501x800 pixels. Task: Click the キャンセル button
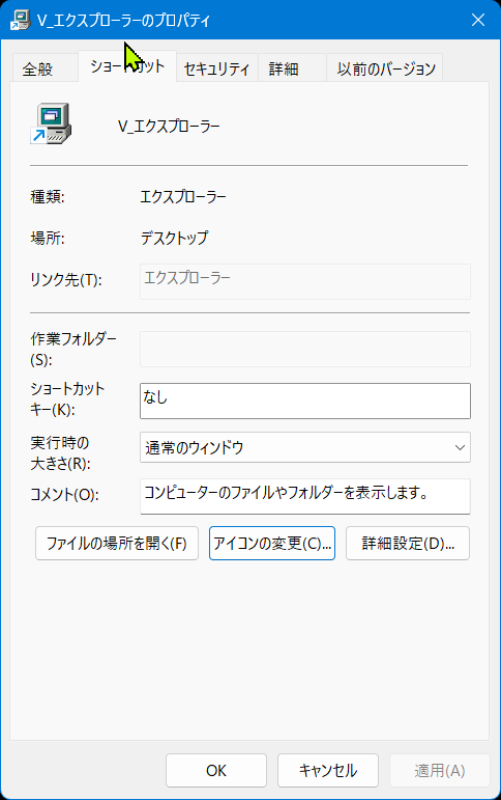[328, 770]
